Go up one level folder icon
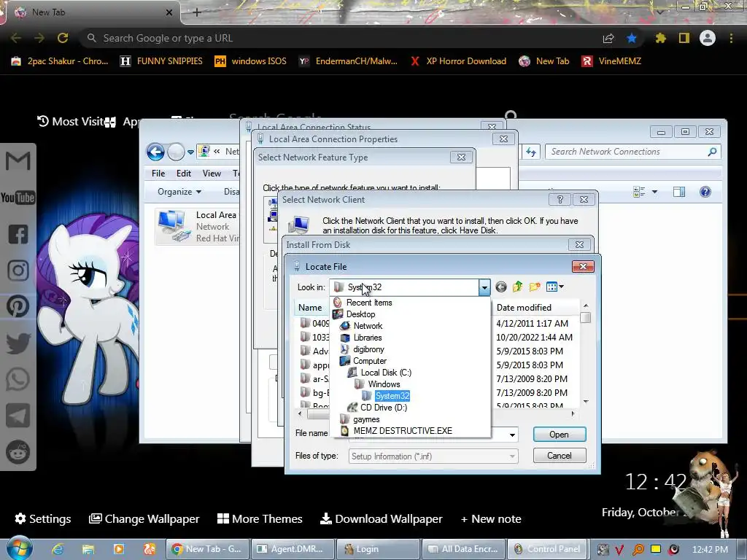 click(517, 287)
